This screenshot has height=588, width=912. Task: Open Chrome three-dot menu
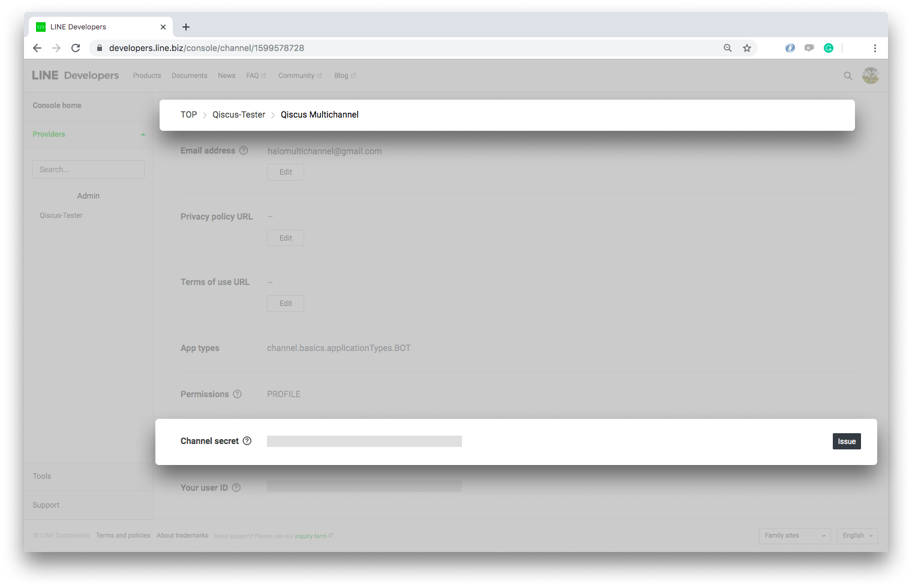click(x=875, y=48)
